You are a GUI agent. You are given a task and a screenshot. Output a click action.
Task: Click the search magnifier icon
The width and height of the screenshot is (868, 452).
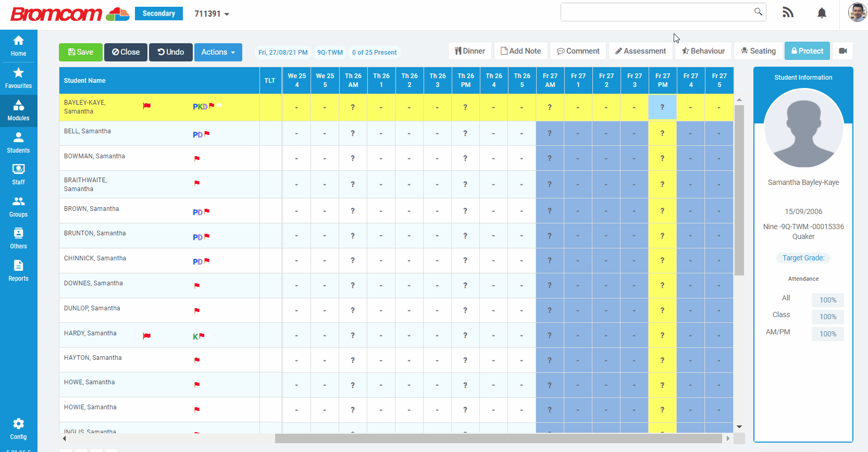pos(758,12)
